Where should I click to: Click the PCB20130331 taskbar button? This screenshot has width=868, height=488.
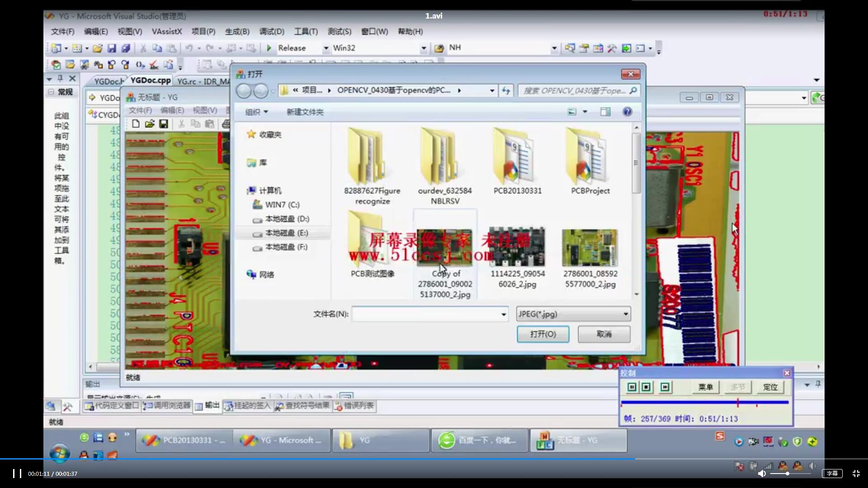[x=184, y=441]
